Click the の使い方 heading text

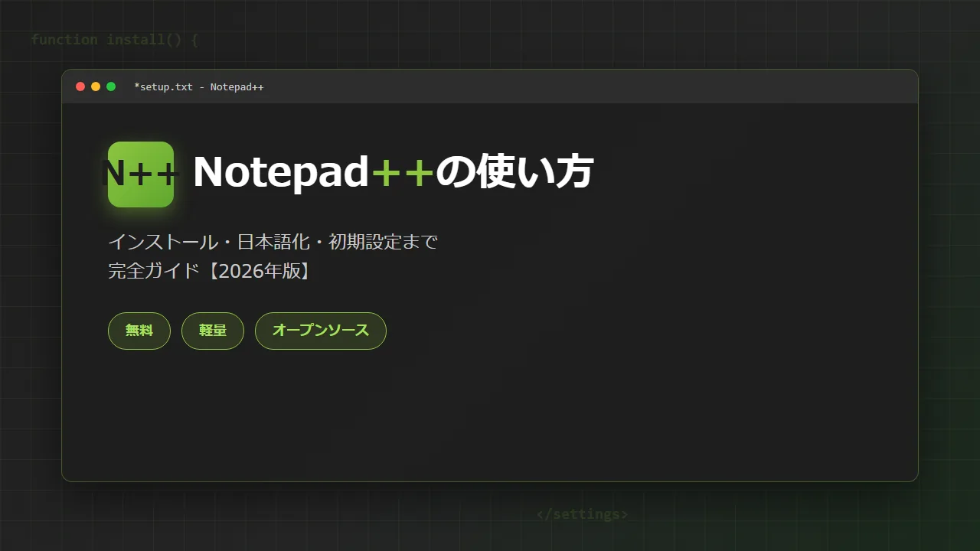pyautogui.click(x=514, y=173)
